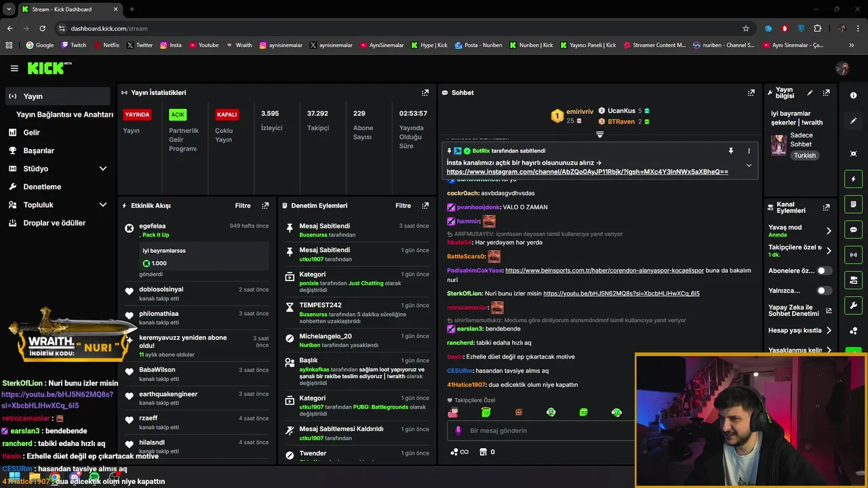Open Gelir in the left sidebar
Screen dimensions: 868x488
(x=31, y=133)
